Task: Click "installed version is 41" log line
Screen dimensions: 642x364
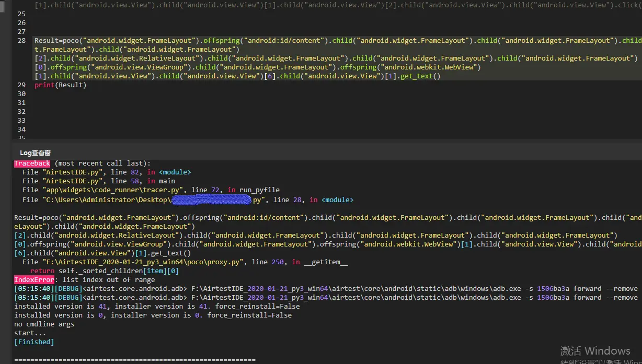Action: coord(157,307)
